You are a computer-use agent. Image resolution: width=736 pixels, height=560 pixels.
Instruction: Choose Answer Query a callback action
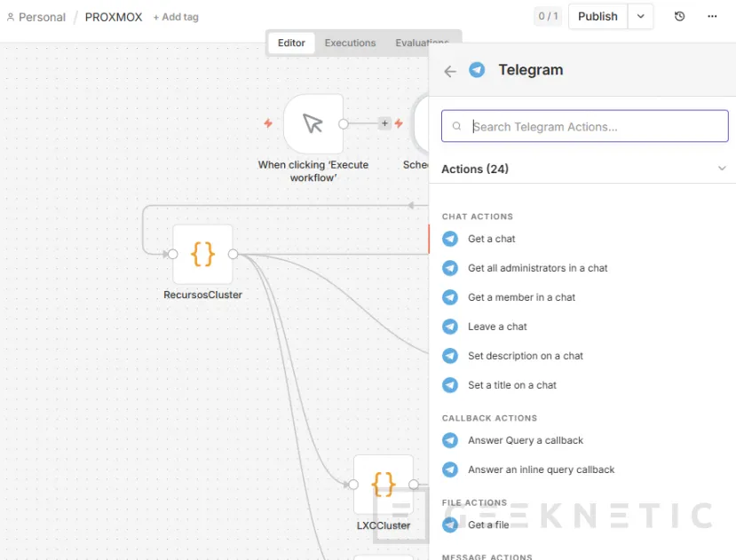click(526, 440)
